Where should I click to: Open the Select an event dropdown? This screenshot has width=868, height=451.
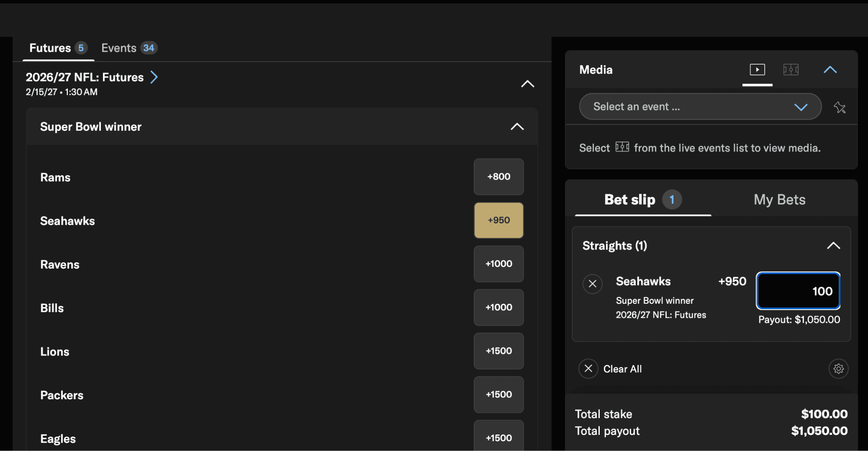700,106
